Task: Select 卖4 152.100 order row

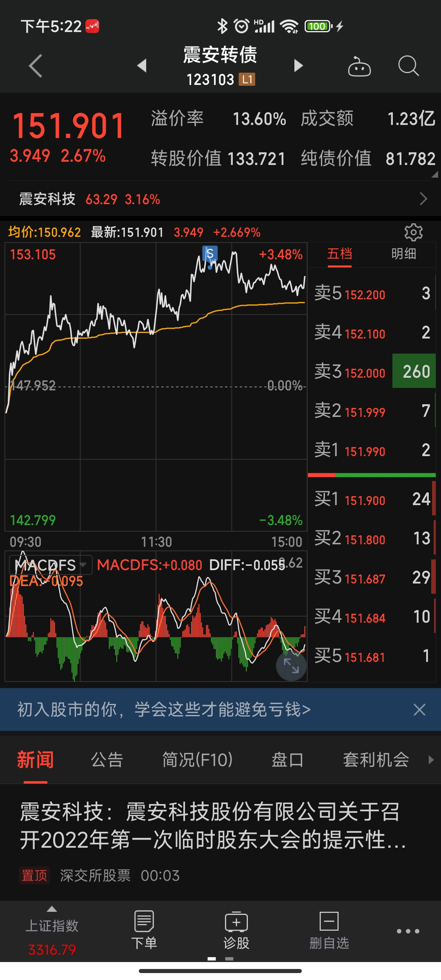Action: coord(372,332)
